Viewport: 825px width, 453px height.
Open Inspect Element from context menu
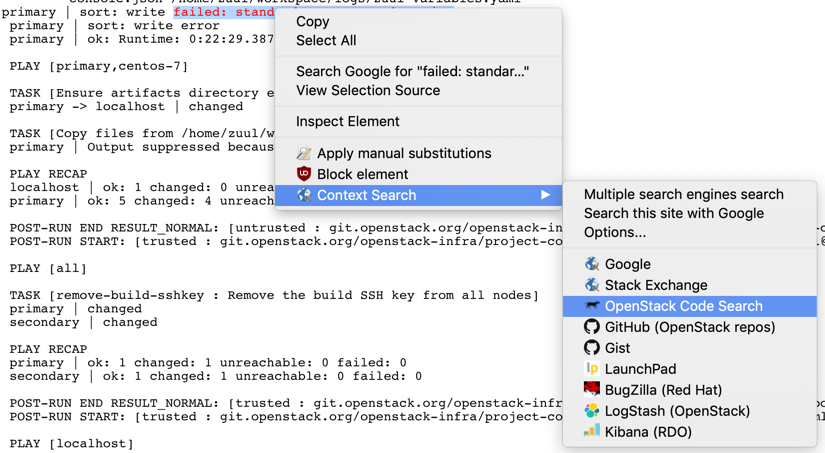347,121
